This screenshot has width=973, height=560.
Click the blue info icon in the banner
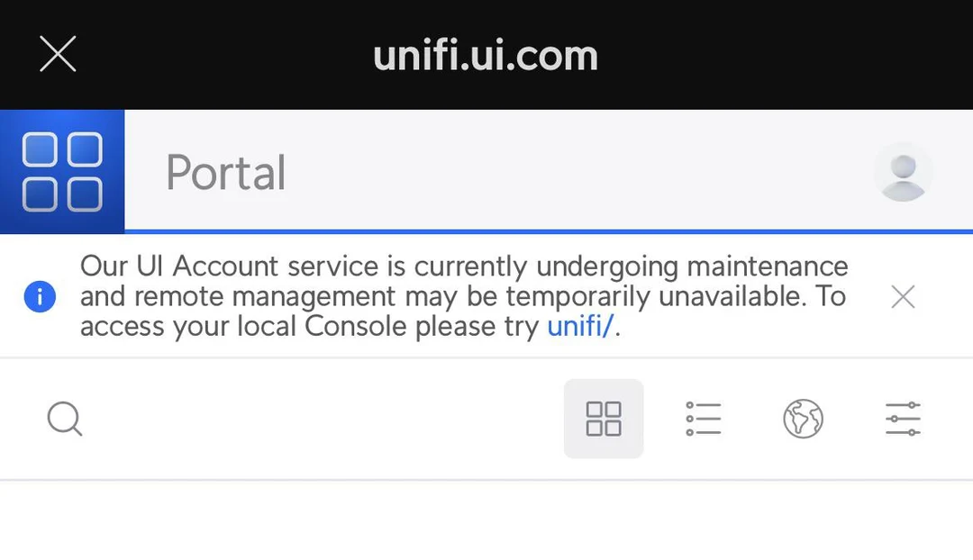[40, 296]
